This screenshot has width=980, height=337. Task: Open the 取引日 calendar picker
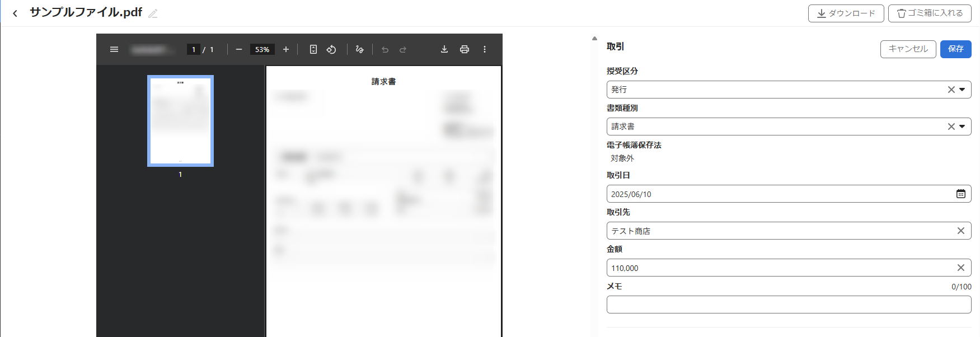960,194
